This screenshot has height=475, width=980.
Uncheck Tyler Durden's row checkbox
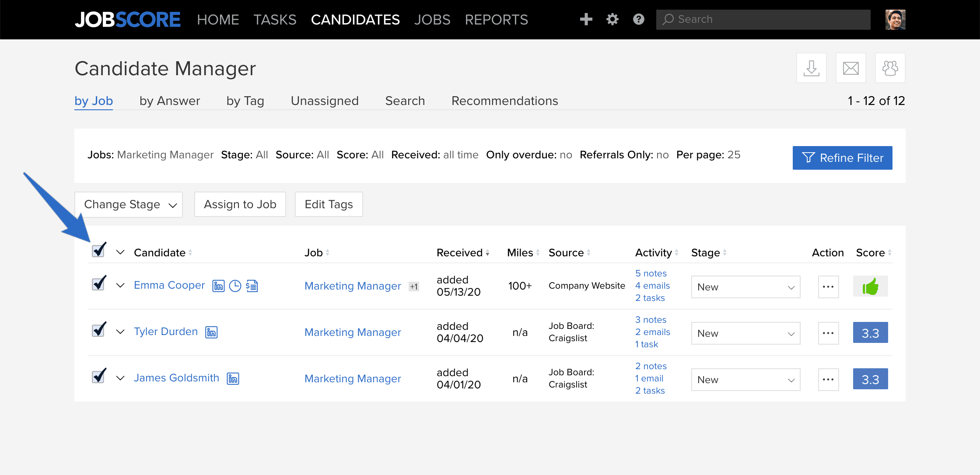pyautogui.click(x=99, y=330)
